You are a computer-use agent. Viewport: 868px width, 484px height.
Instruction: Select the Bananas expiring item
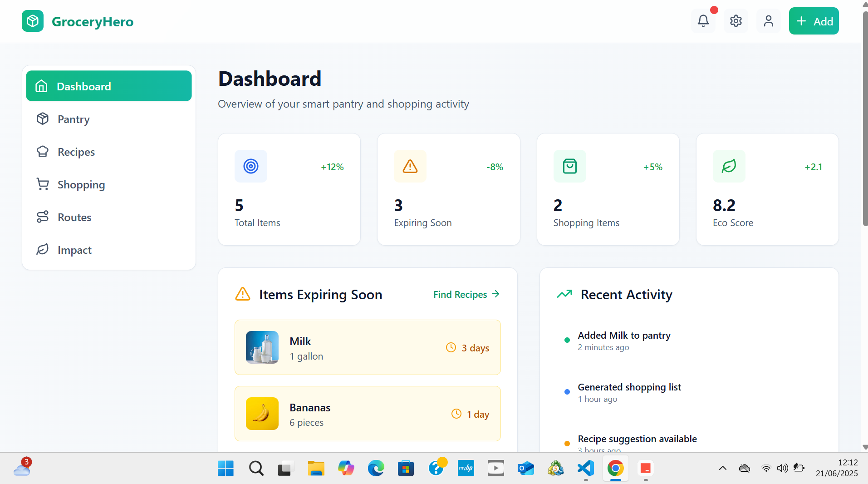[368, 414]
